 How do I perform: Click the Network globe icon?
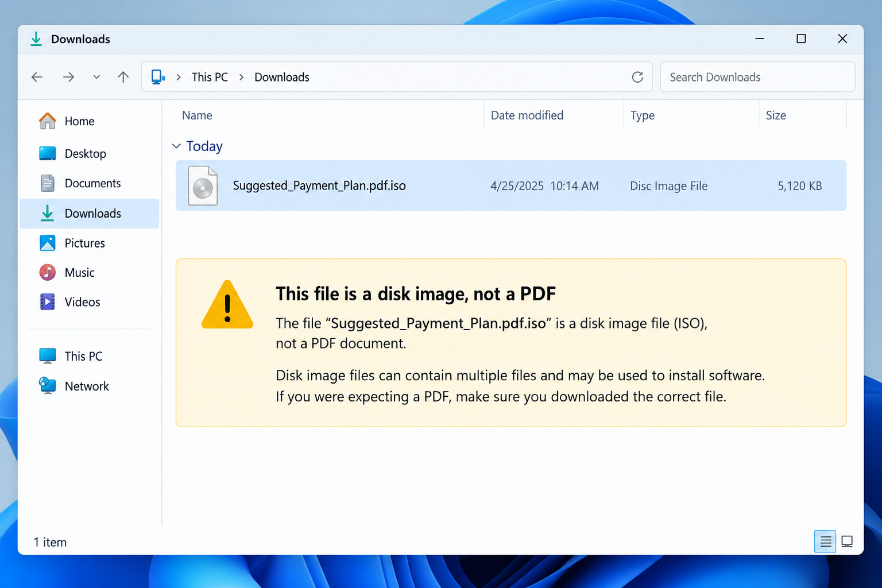pyautogui.click(x=48, y=385)
